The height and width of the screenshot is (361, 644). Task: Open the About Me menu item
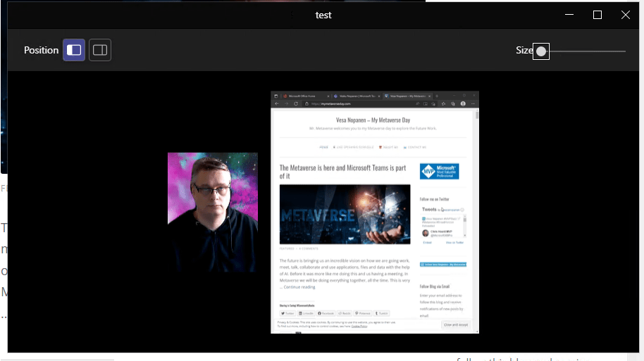(x=388, y=147)
